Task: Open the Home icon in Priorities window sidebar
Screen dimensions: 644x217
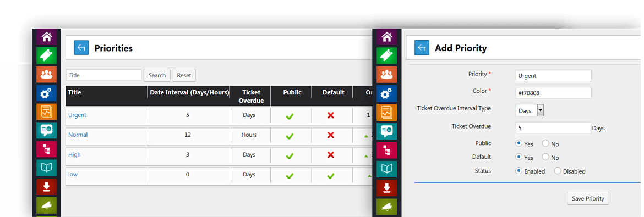Action: (46, 37)
